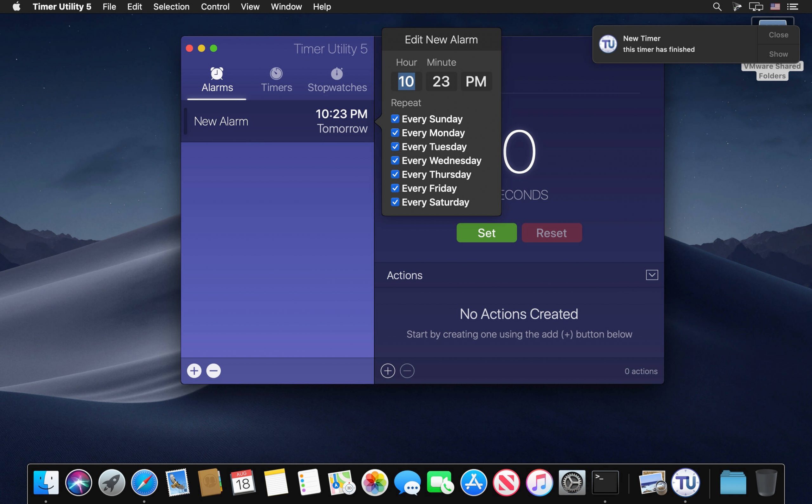Collapse the Actions panel chevron
Image resolution: width=812 pixels, height=504 pixels.
pos(652,275)
